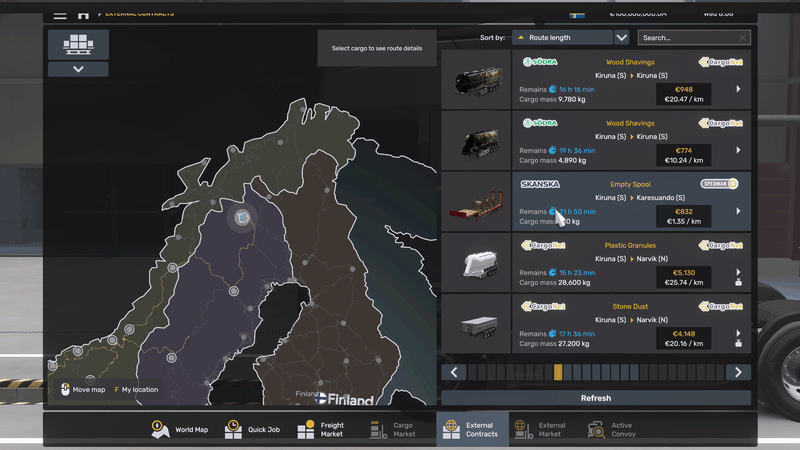Jump to the highlighted yellow page marker
This screenshot has width=800, height=450.
(558, 372)
